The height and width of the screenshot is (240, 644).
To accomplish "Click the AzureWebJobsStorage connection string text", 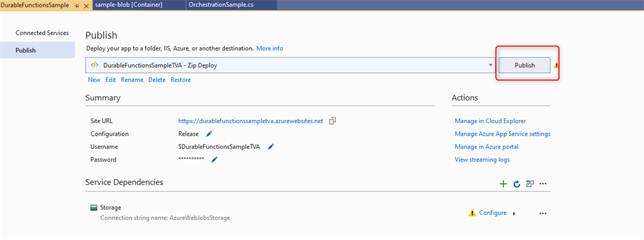I will coord(165,218).
